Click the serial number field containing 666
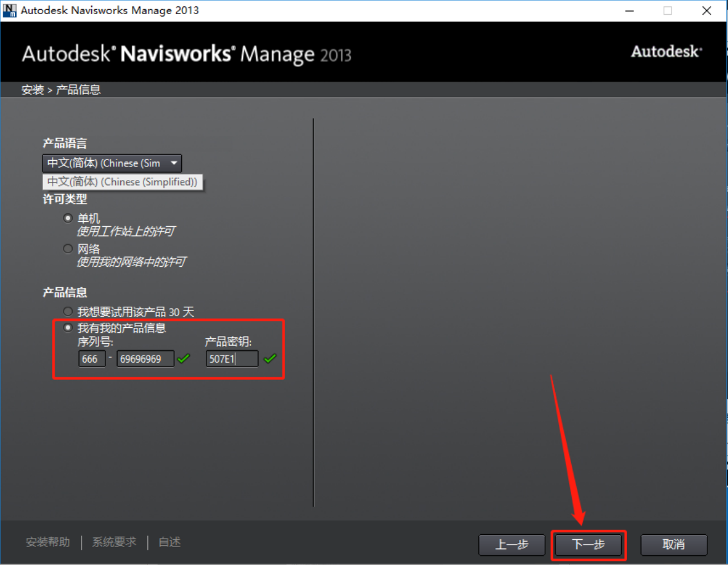The height and width of the screenshot is (565, 728). 92,359
